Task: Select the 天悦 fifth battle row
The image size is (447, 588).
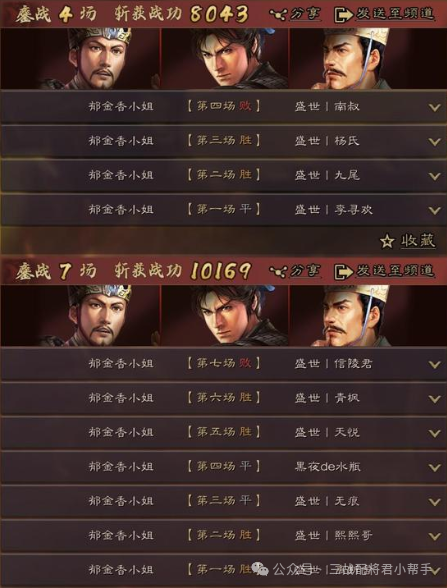Action: 224,432
